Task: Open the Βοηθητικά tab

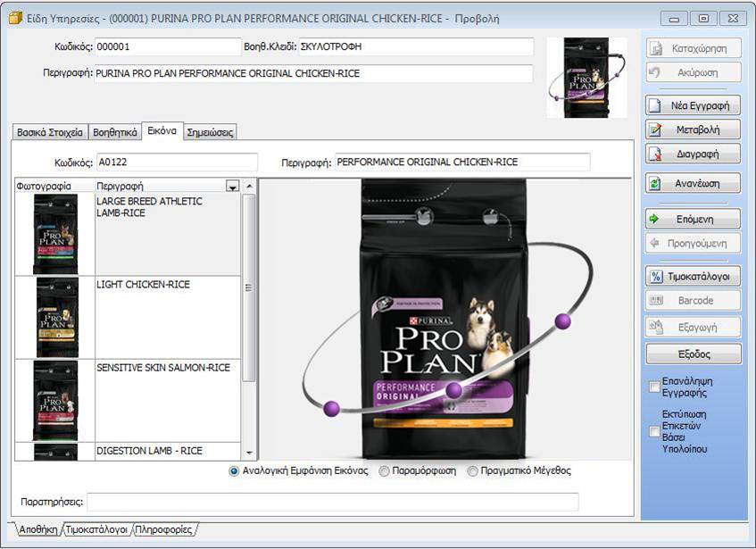Action: (115, 132)
